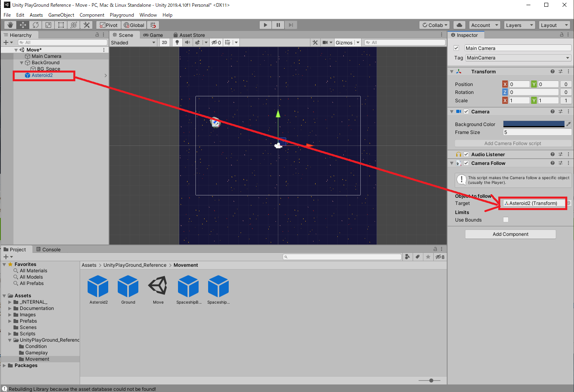Toggle scene lighting bulb icon

[177, 42]
